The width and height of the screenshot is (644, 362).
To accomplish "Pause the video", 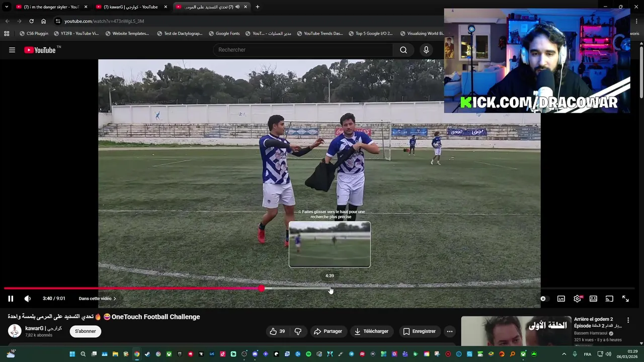I will 11,299.
